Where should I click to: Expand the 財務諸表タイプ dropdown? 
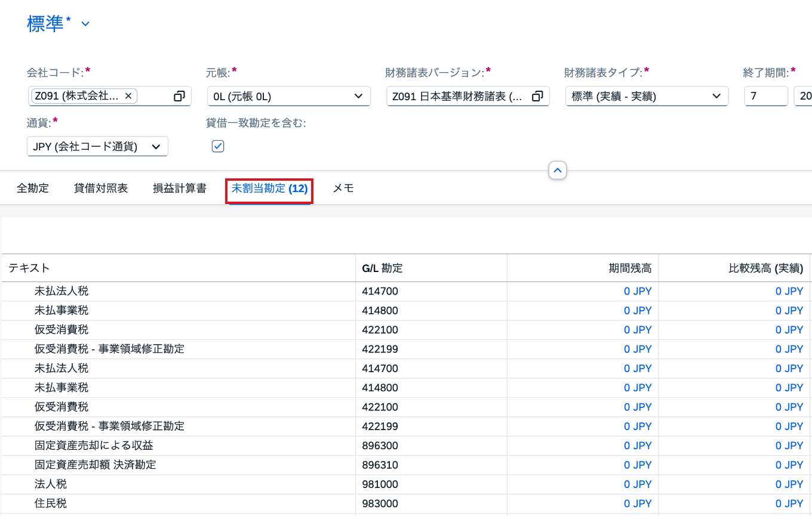pos(716,96)
